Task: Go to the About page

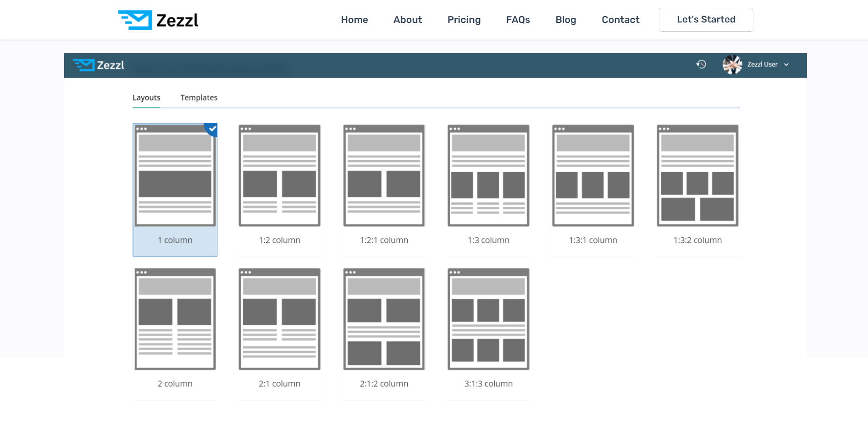Action: coord(408,20)
